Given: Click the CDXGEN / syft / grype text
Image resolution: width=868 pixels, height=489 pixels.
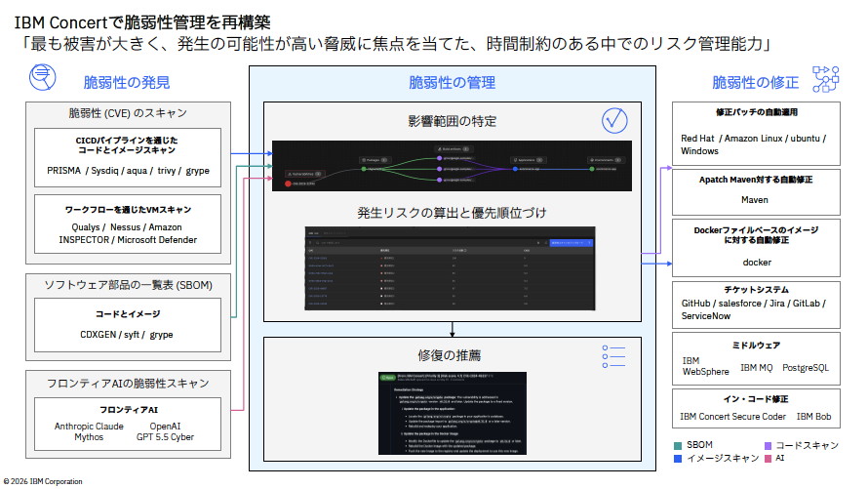Looking at the screenshot, I should pos(127,335).
